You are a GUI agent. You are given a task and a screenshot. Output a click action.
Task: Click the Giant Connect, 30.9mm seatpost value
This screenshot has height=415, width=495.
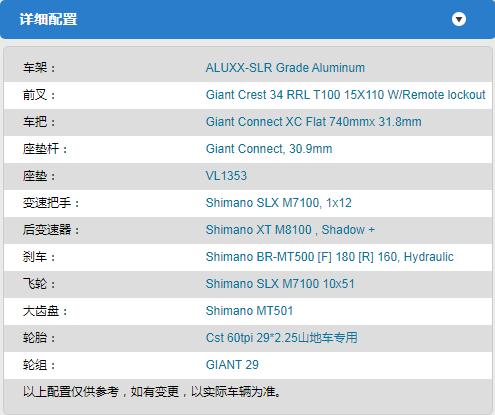[269, 149]
